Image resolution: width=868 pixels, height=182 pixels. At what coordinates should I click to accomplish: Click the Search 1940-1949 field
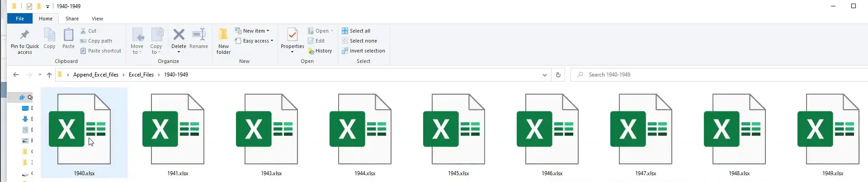coord(719,75)
